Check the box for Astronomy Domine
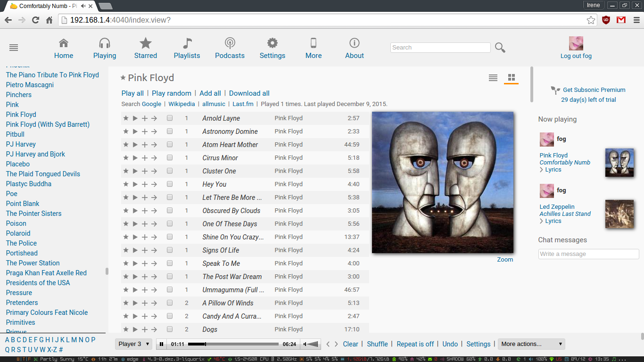Viewport: 644px width, 362px height. (170, 132)
